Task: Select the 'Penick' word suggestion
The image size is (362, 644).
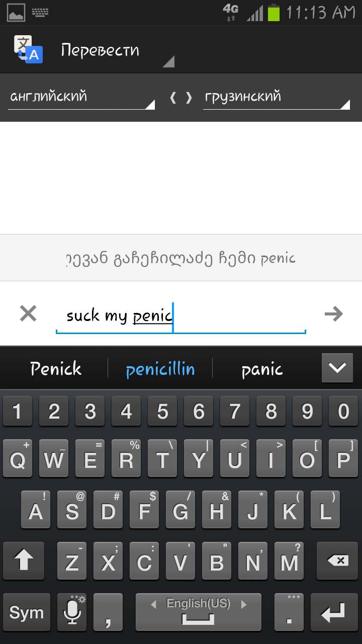Action: coord(56,369)
